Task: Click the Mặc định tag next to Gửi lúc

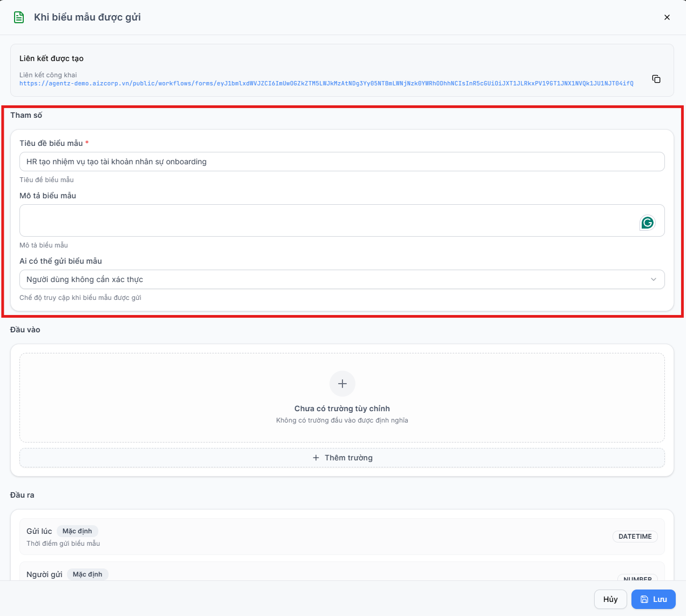Action: click(77, 531)
